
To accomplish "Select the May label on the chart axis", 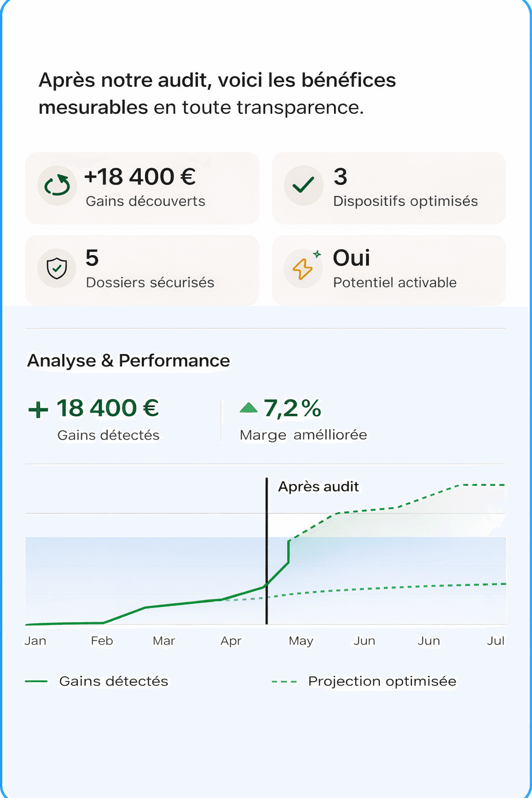I will [300, 641].
